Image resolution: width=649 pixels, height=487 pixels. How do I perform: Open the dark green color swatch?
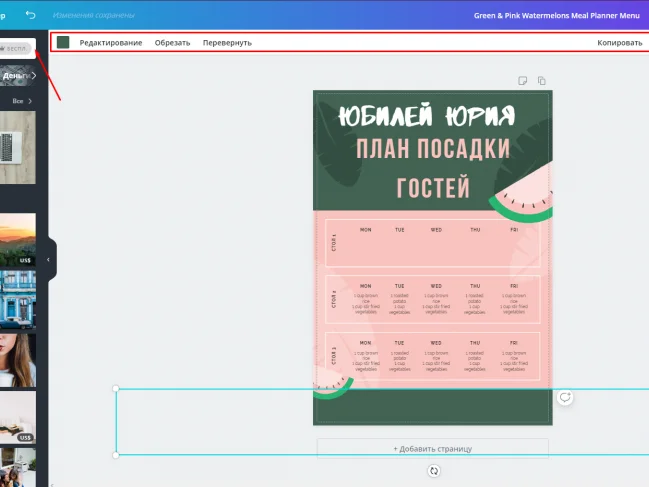(63, 43)
